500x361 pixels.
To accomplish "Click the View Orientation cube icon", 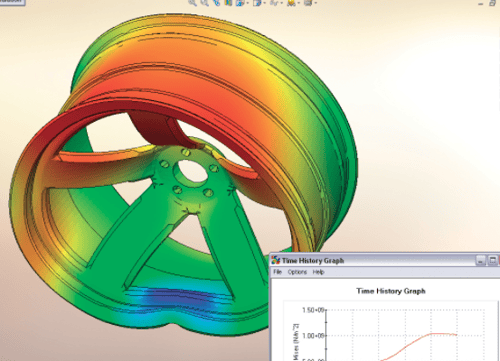I will 240,3.
